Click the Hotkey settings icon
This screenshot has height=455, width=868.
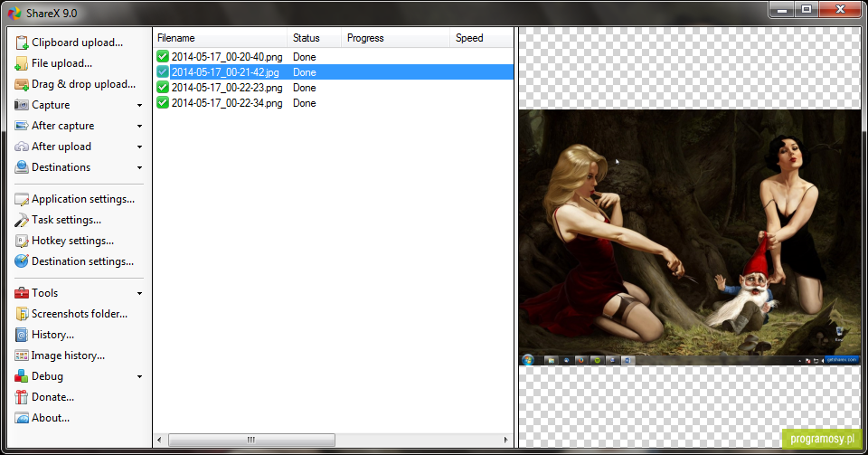(22, 241)
